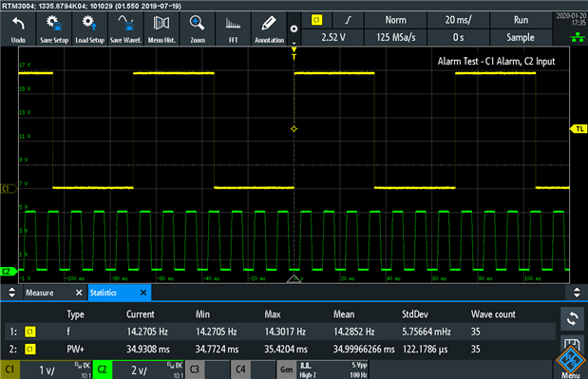Image resolution: width=588 pixels, height=379 pixels.
Task: Click the network connection status icon
Action: pyautogui.click(x=578, y=37)
